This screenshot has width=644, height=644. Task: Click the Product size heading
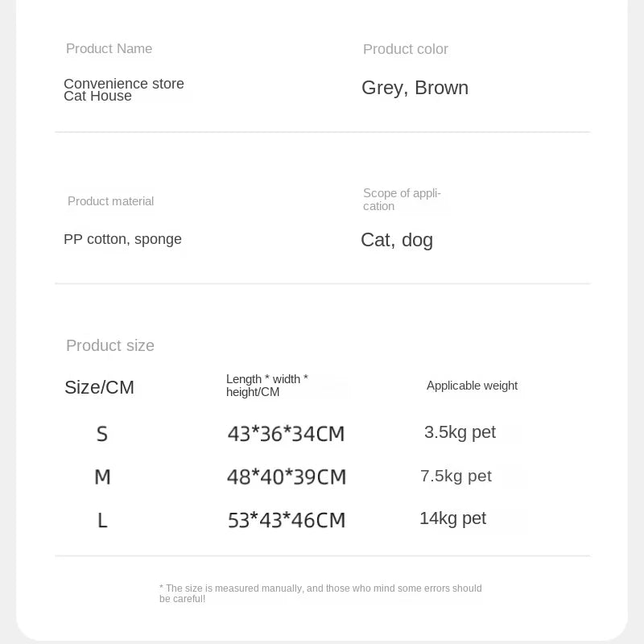[109, 345]
